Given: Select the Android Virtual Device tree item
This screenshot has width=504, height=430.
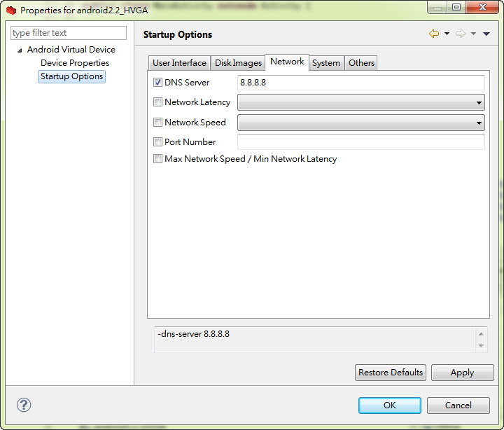Looking at the screenshot, I should pyautogui.click(x=71, y=50).
